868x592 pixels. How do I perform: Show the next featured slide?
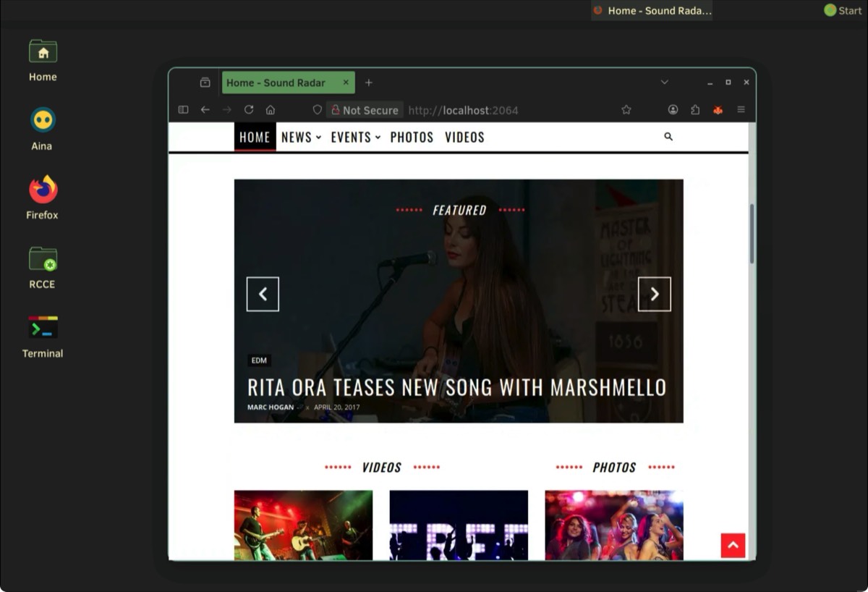654,294
